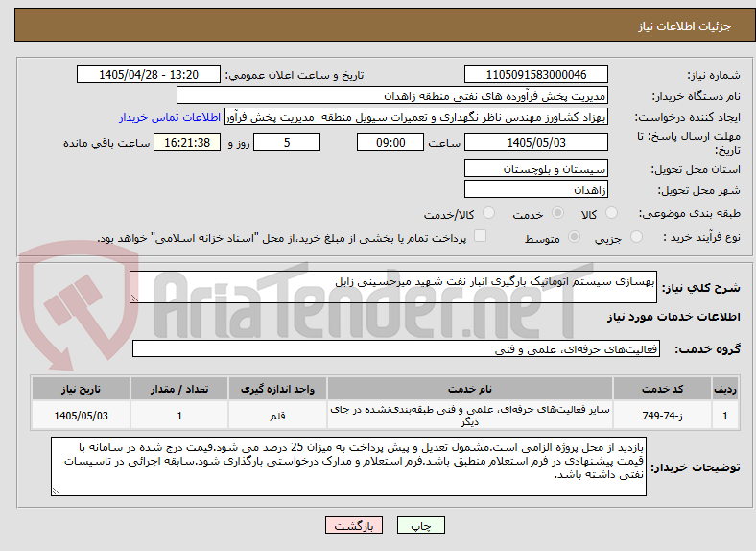Viewport: 756px width, 551px height.
Task: Click the نام دستگاه خریدار label
Action: click(x=697, y=97)
